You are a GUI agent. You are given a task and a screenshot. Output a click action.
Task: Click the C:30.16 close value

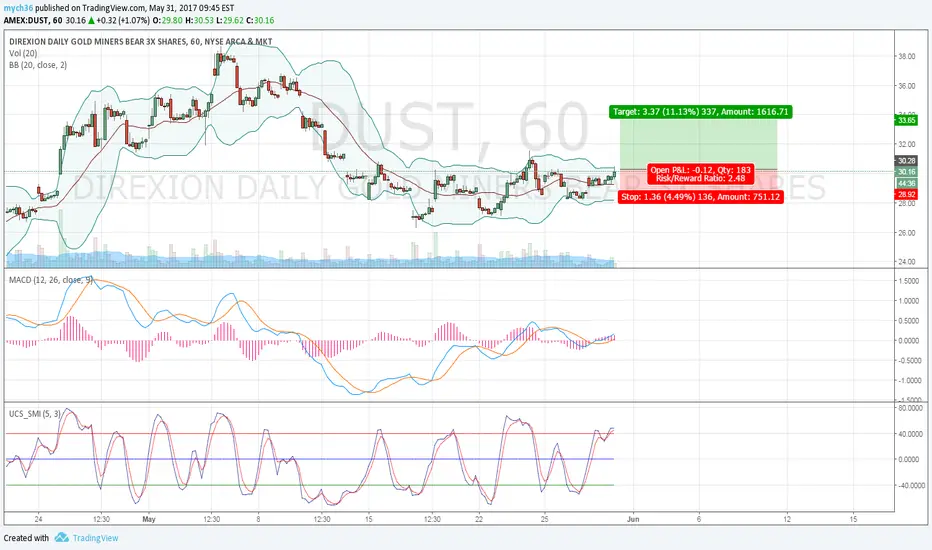260,20
